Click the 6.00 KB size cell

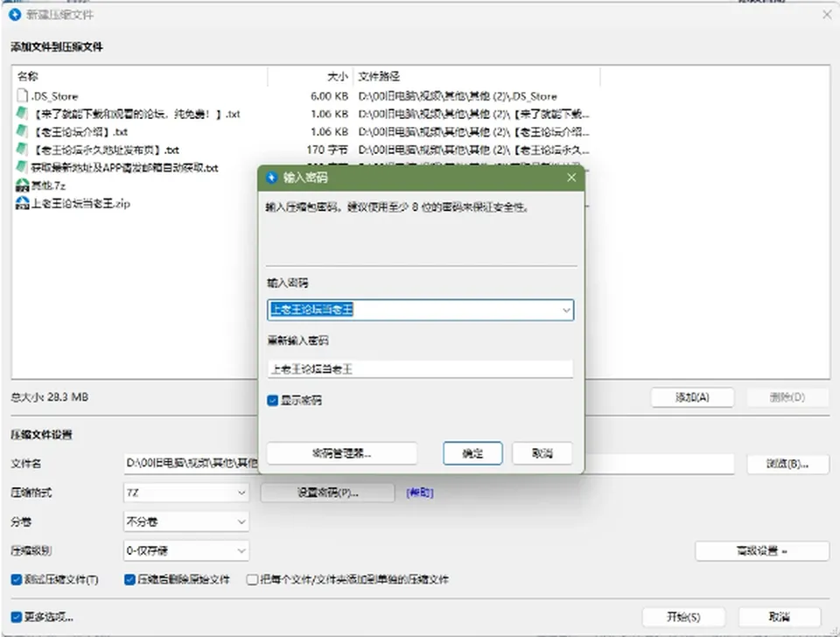click(330, 96)
